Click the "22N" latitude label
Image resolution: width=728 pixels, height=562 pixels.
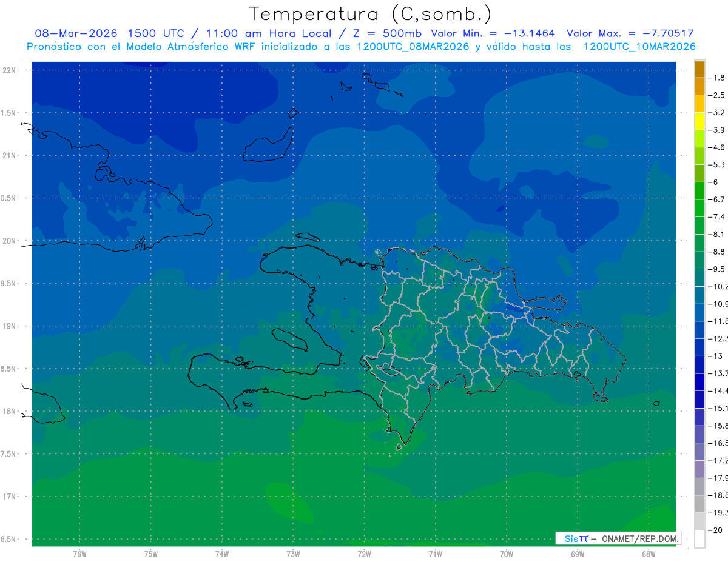(x=10, y=70)
